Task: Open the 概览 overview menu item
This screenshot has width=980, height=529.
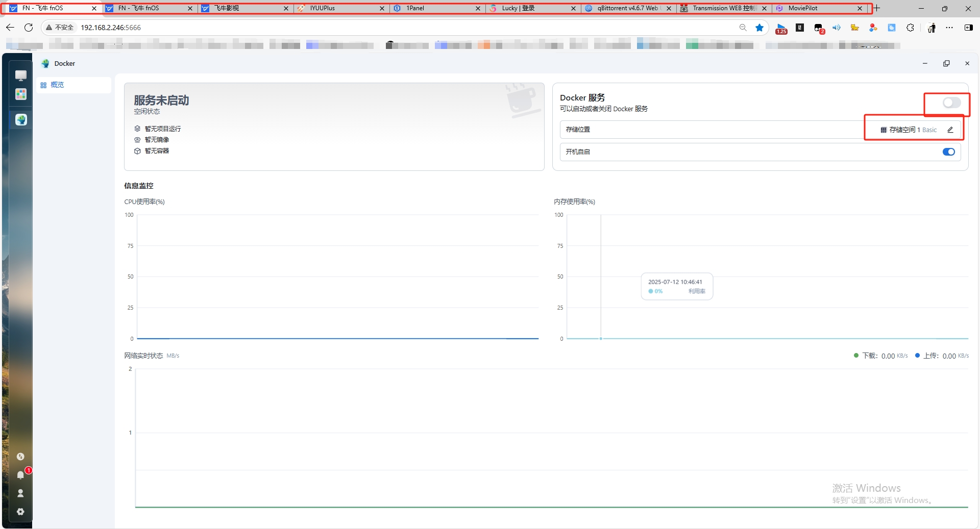Action: click(x=57, y=85)
